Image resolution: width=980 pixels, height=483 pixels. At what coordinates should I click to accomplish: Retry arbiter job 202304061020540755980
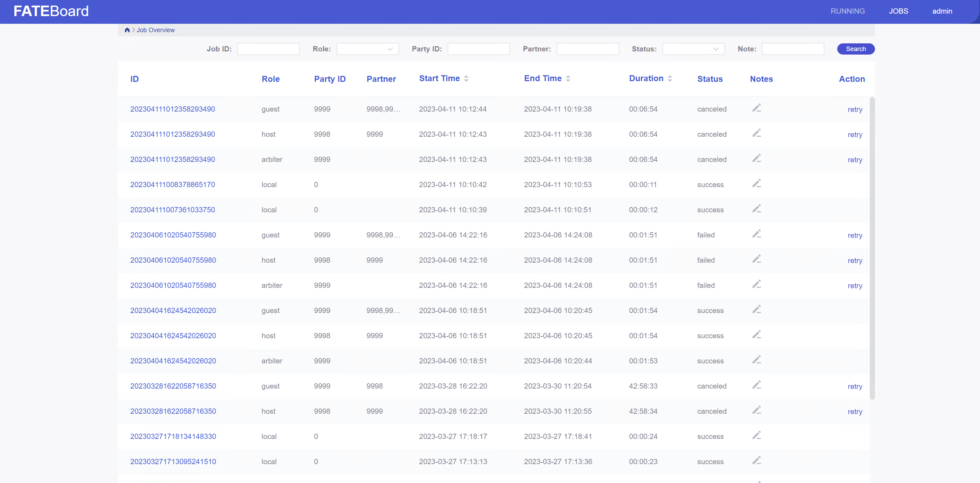854,285
